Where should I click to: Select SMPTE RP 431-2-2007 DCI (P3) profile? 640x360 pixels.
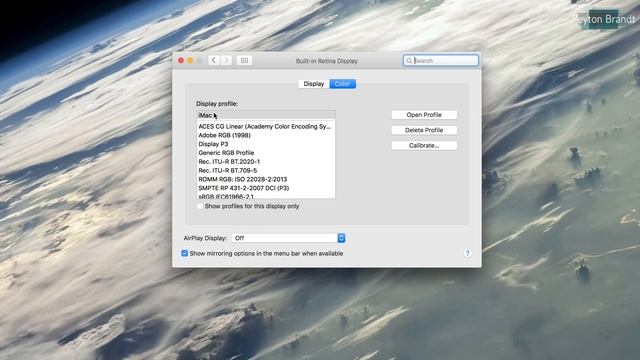click(x=266, y=188)
